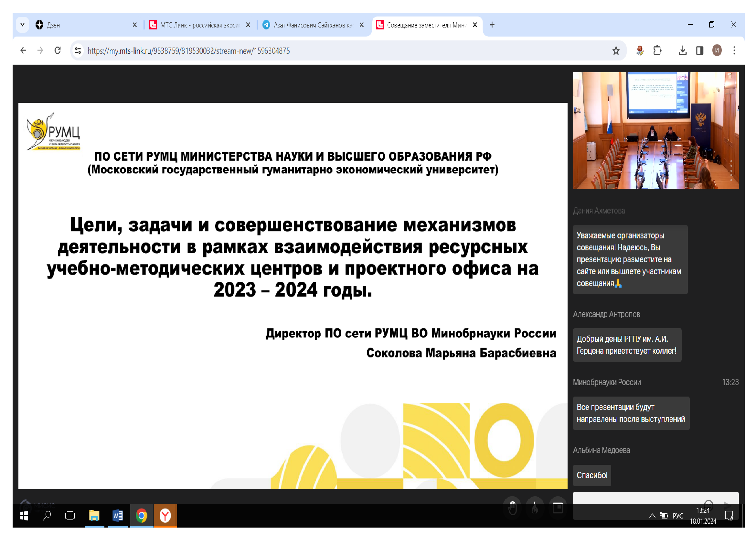Reload the webinar page
Image resolution: width=756 pixels, height=535 pixels.
[x=58, y=51]
